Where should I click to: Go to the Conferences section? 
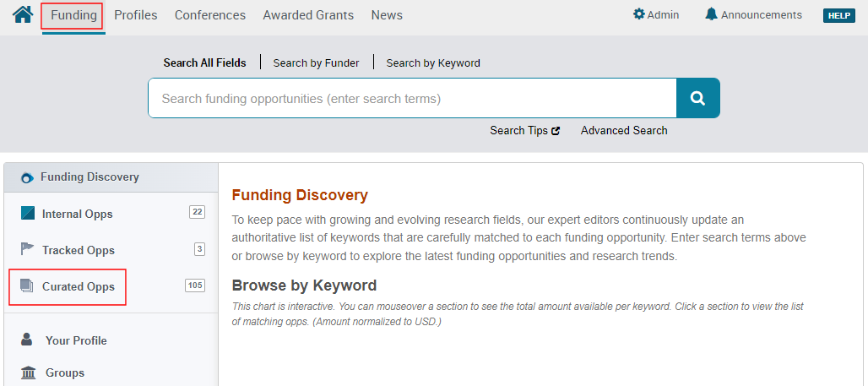click(x=210, y=15)
